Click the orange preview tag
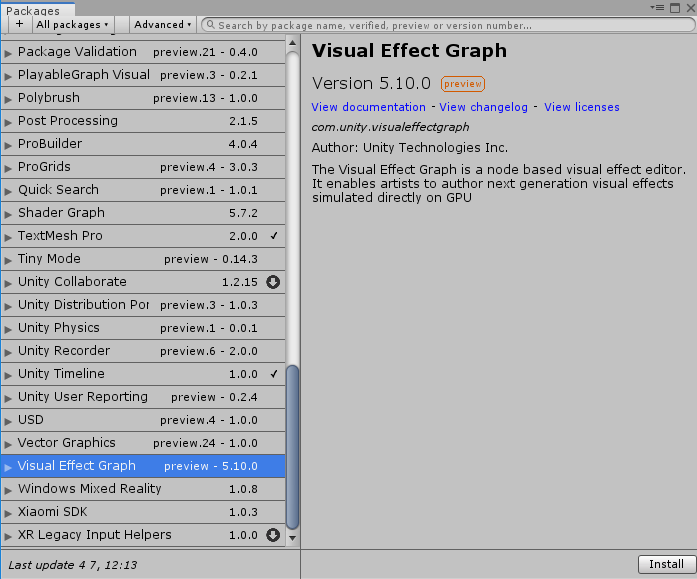Image resolution: width=697 pixels, height=579 pixels. [463, 84]
